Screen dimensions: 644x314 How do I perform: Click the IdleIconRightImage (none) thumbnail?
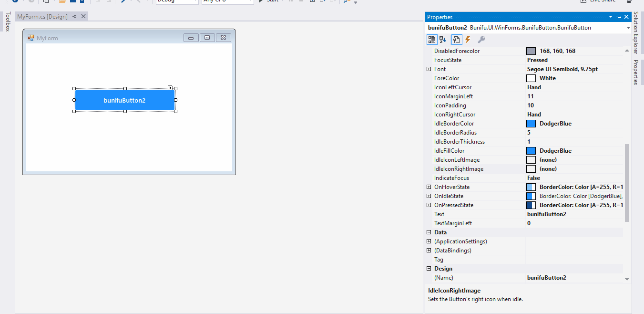[531, 169]
